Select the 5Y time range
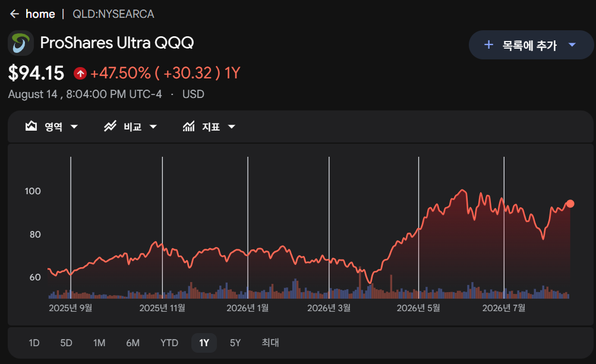The height and width of the screenshot is (364, 596). [x=235, y=343]
